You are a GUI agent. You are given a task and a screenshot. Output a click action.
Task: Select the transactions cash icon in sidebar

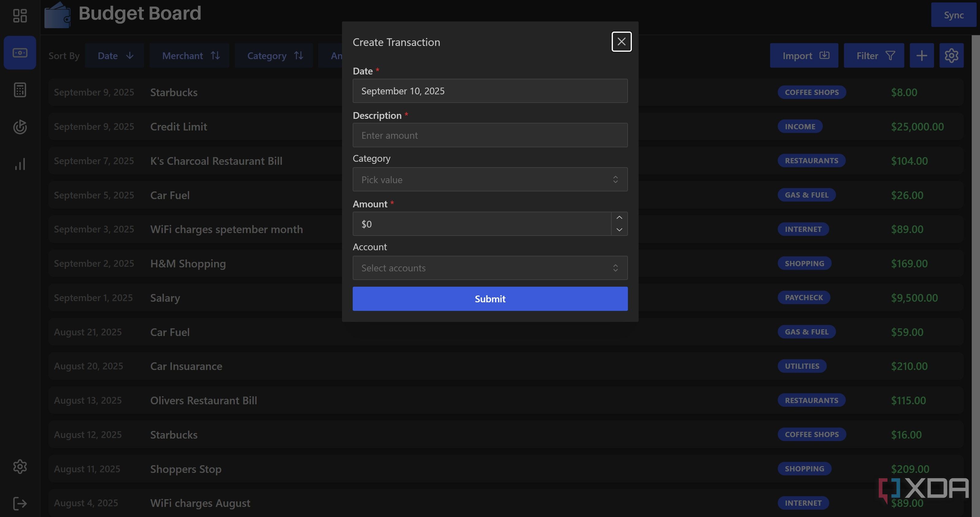20,52
